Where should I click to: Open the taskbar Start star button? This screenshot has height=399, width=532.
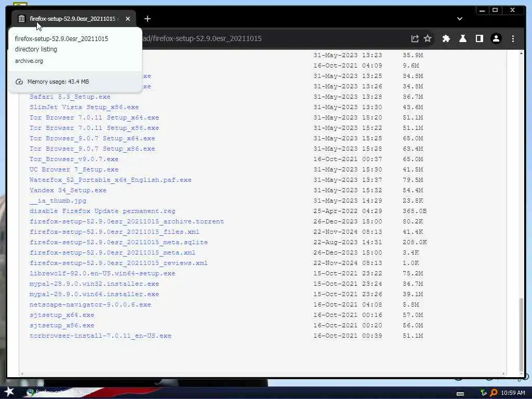click(9, 392)
